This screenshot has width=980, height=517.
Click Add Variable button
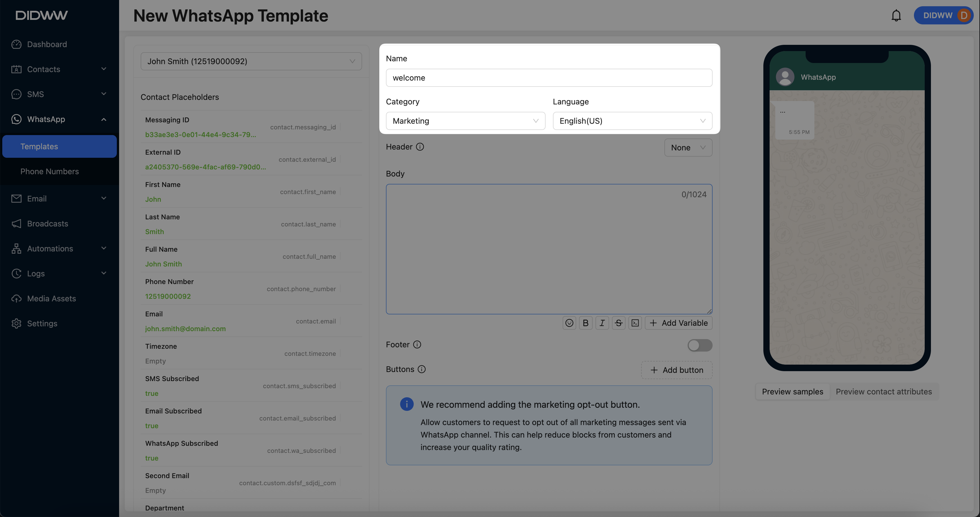tap(678, 323)
